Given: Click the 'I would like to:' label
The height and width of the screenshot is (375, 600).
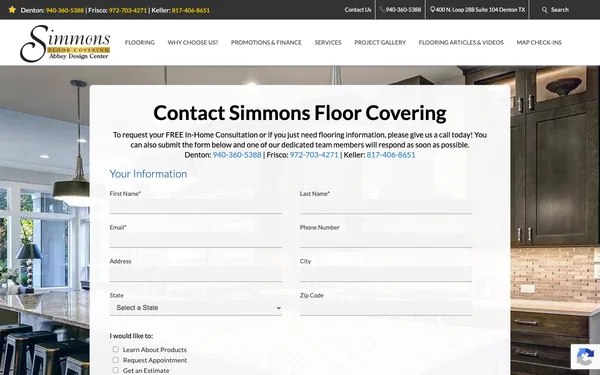Looking at the screenshot, I should (131, 336).
